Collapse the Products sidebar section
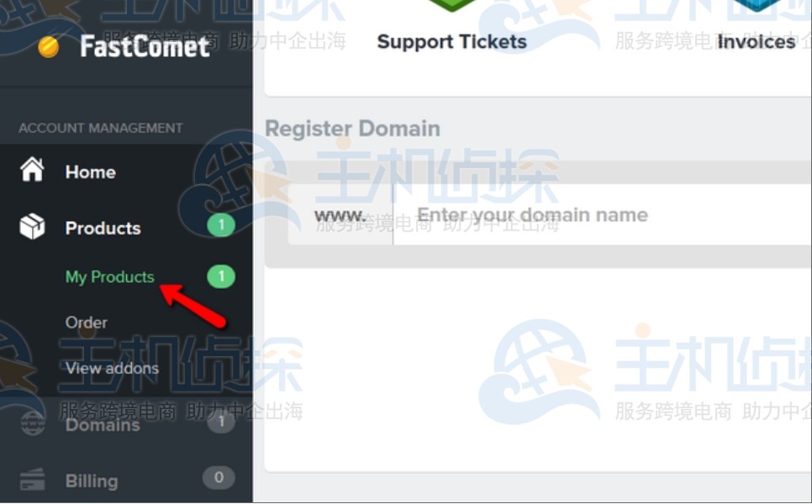The image size is (812, 504). click(x=126, y=227)
